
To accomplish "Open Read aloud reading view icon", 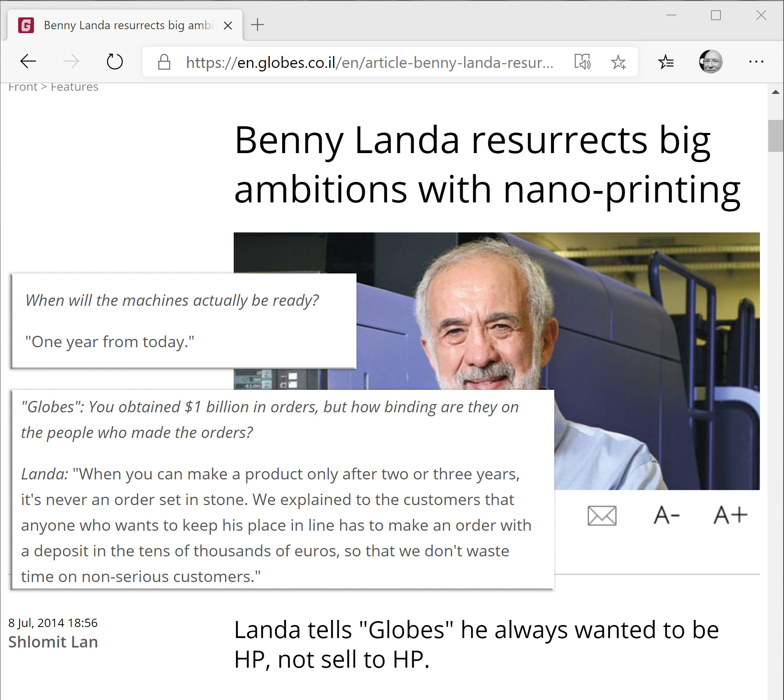I will (582, 62).
